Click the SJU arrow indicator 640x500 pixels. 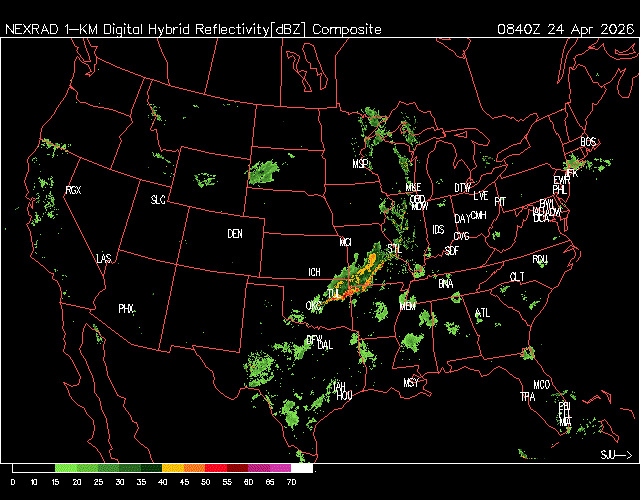[x=615, y=455]
